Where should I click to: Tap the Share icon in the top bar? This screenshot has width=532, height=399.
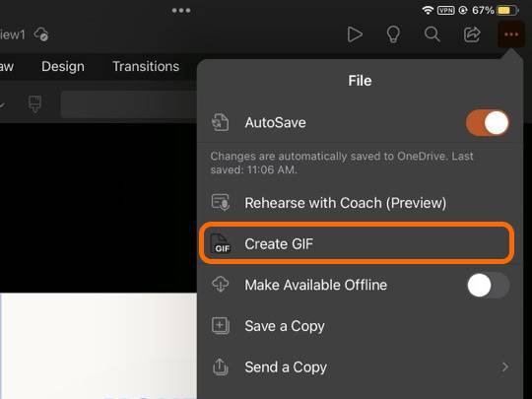coord(472,34)
